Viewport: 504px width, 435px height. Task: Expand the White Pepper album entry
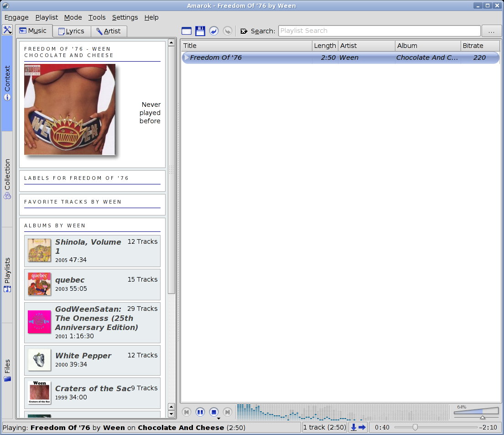coord(92,360)
